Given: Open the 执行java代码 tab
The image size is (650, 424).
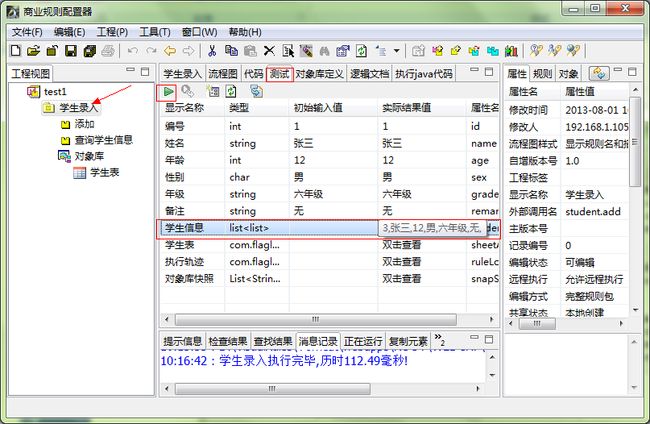Looking at the screenshot, I should click(424, 74).
